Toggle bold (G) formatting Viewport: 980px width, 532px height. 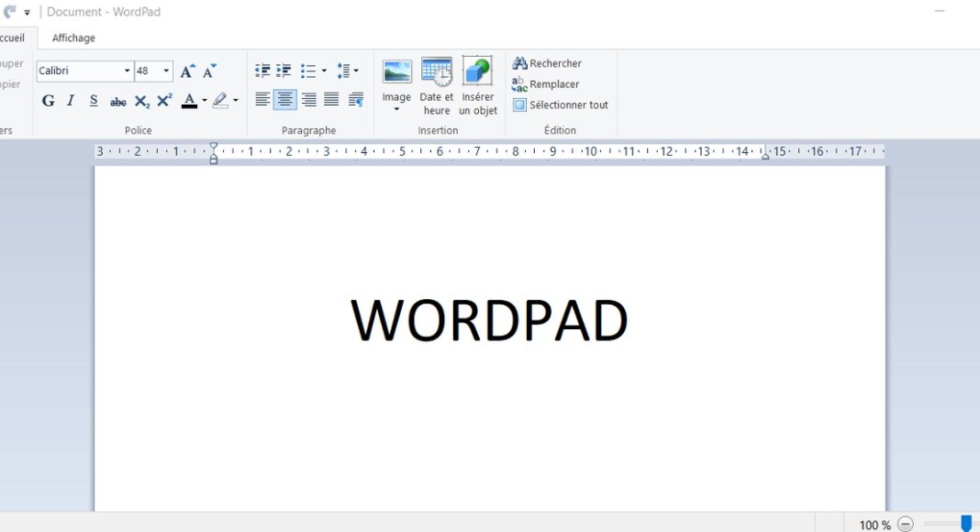coord(48,101)
